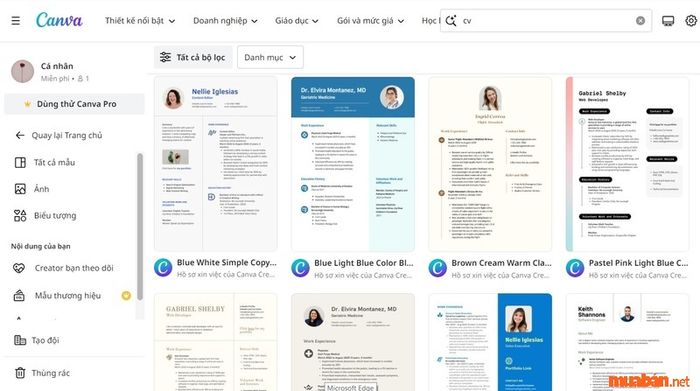Click Canva creator badge under Brown Cream Warm
The width and height of the screenshot is (700, 391).
click(438, 268)
